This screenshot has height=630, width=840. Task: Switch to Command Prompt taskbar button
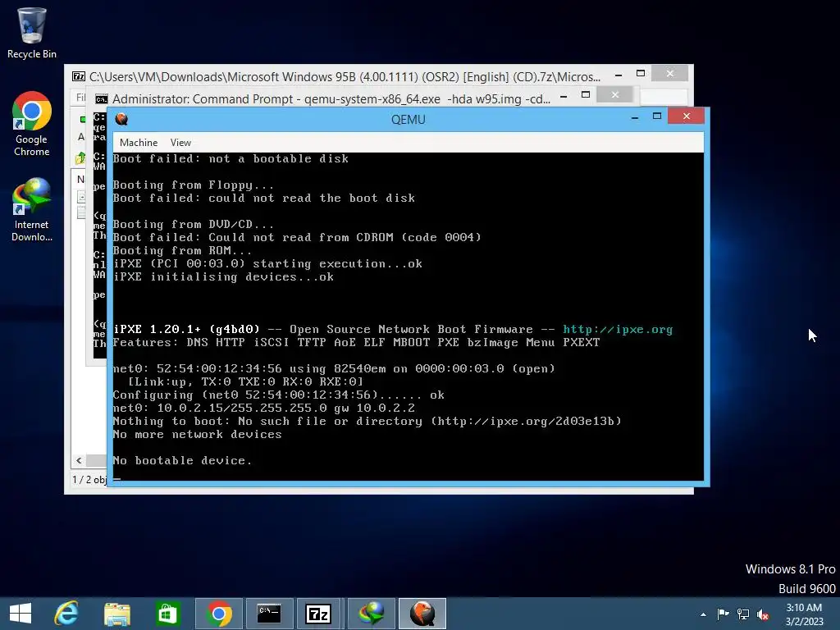[269, 614]
